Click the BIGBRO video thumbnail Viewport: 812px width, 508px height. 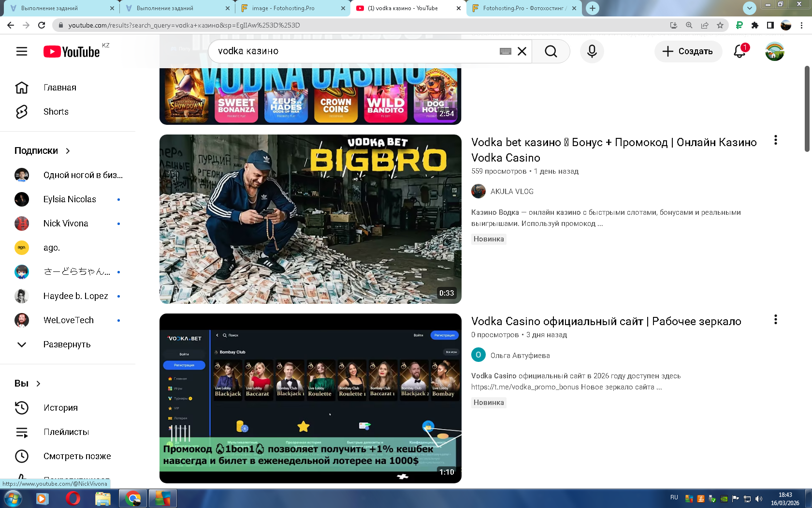310,219
